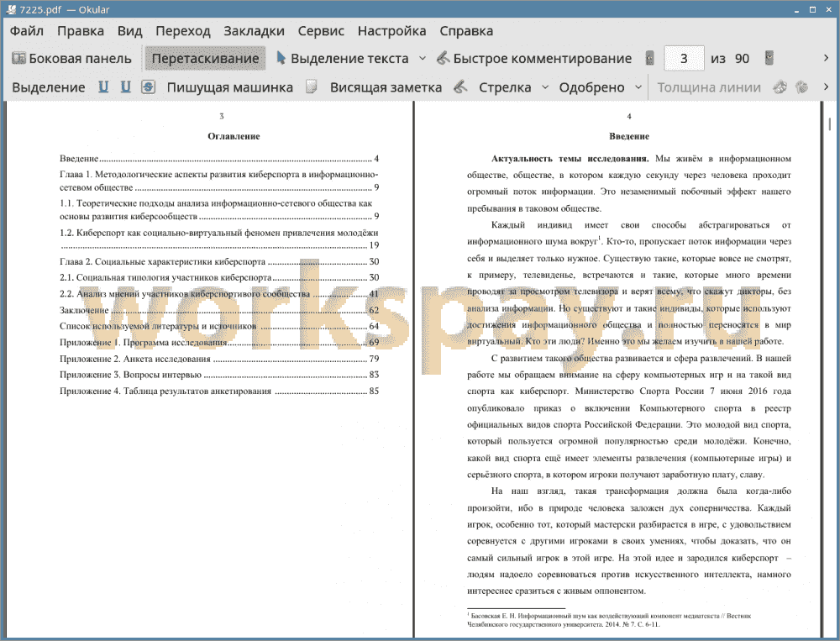This screenshot has height=641, width=840.
Task: Select the Выделение текста tool
Action: (343, 59)
